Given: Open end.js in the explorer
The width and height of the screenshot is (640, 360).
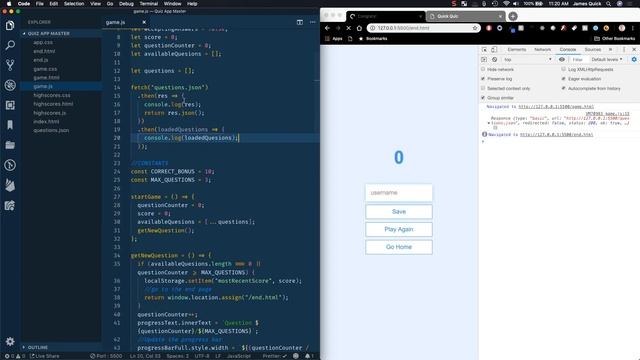Looking at the screenshot, I should (x=40, y=60).
